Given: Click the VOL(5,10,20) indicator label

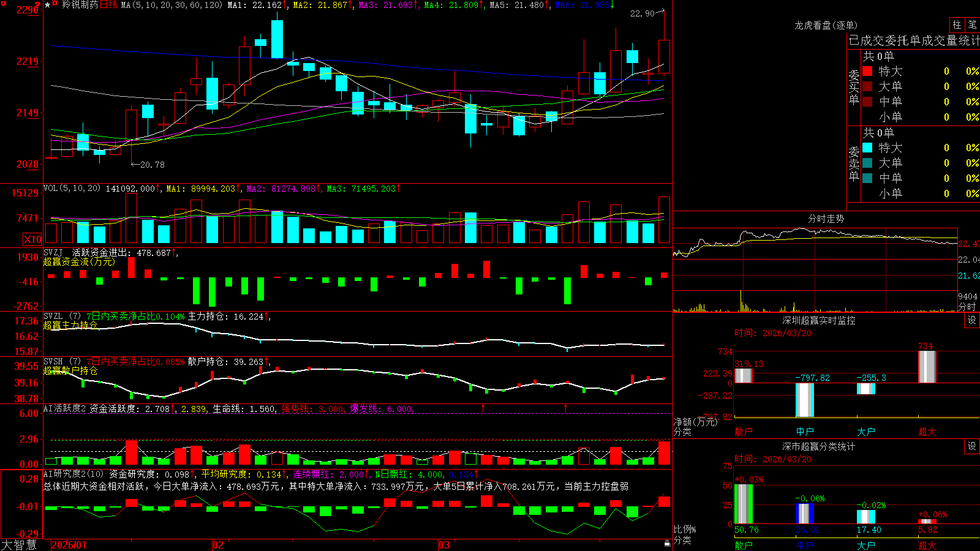Looking at the screenshot, I should (72, 189).
